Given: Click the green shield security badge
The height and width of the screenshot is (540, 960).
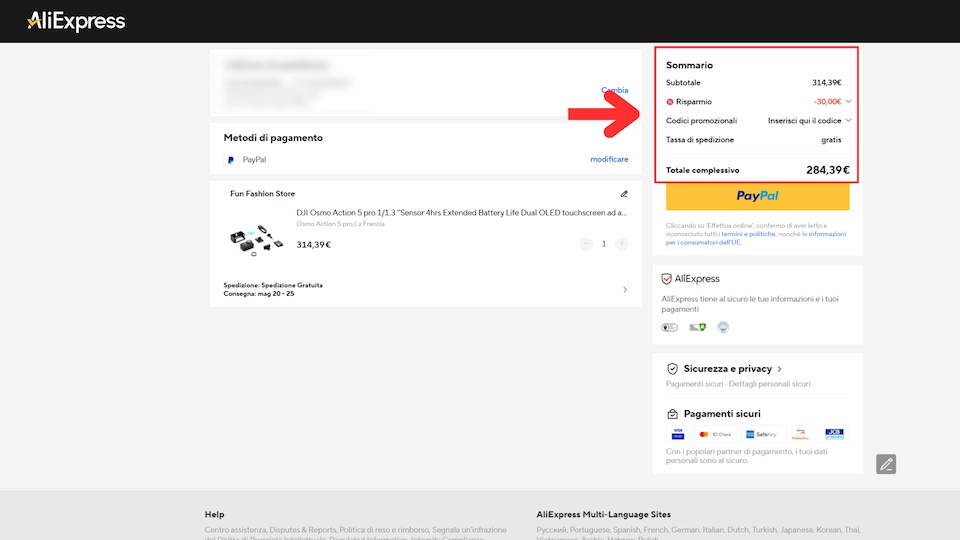Looking at the screenshot, I should click(697, 328).
